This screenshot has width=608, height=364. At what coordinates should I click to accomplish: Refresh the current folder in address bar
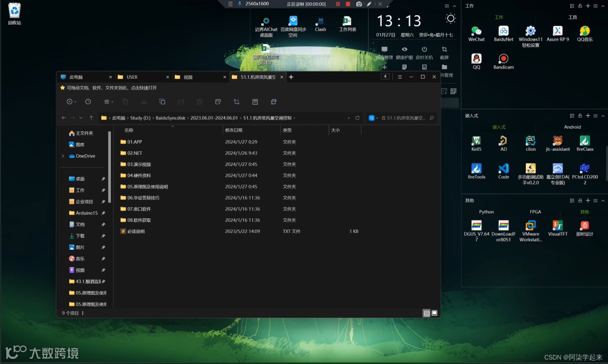coord(357,118)
